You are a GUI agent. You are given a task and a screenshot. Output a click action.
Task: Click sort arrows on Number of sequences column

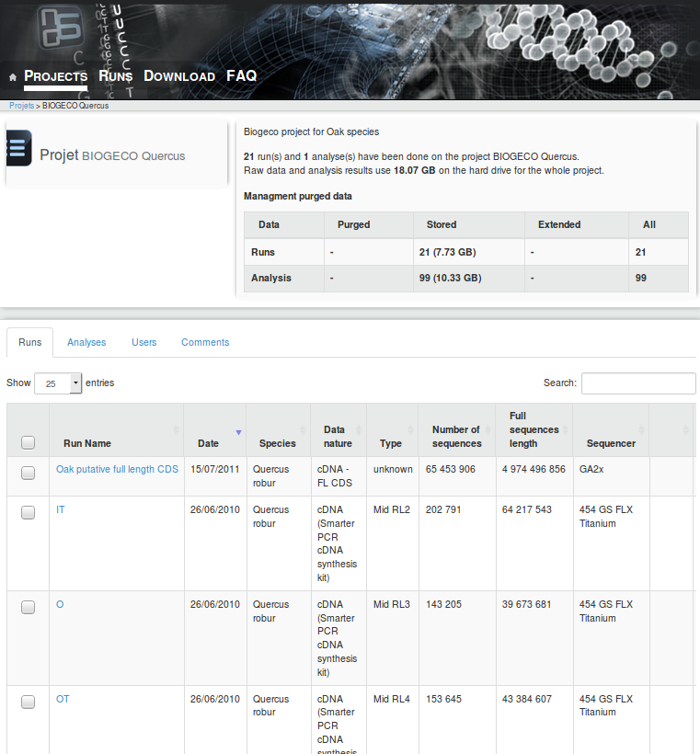pos(488,430)
